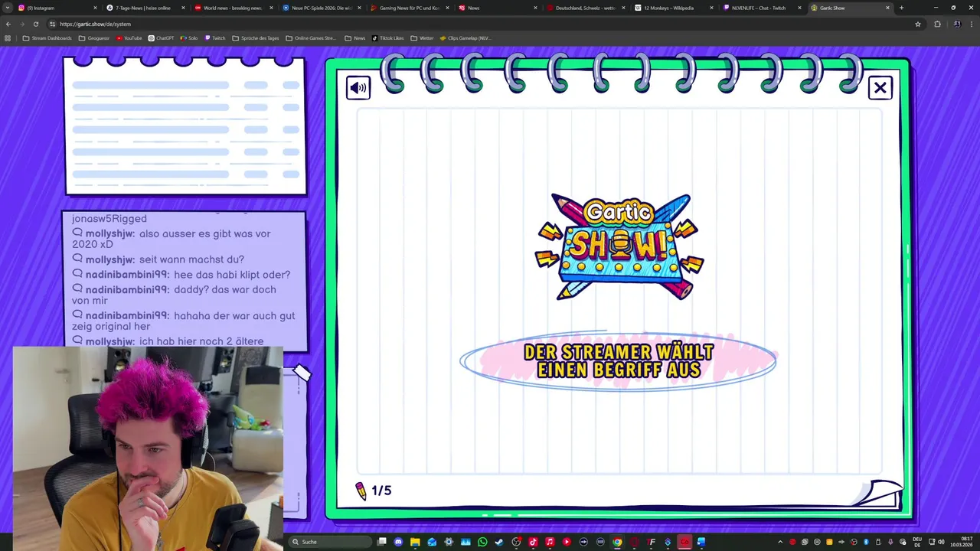Image resolution: width=980 pixels, height=551 pixels.
Task: Mute the Gartic Show sound speaker icon
Action: pos(358,88)
